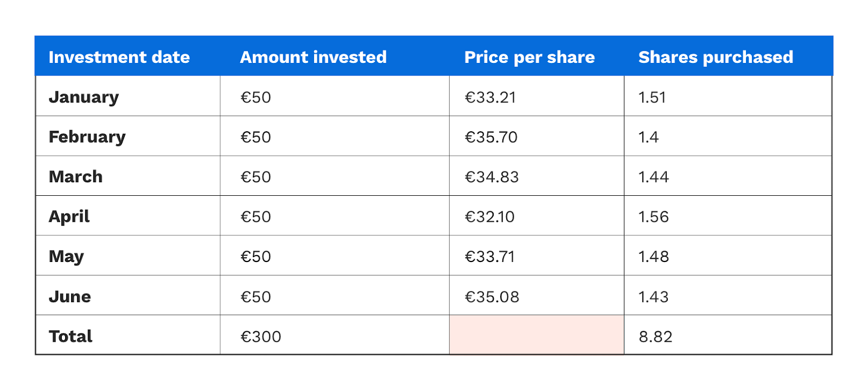868x390 pixels.
Task: Click the €35.70 February price cell
Action: 491,137
